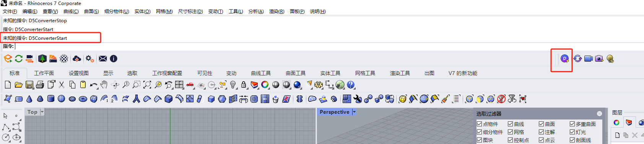Viewport: 644px width, 144px height.
Task: Open Help with the question mark icon
Action: [x=351, y=85]
